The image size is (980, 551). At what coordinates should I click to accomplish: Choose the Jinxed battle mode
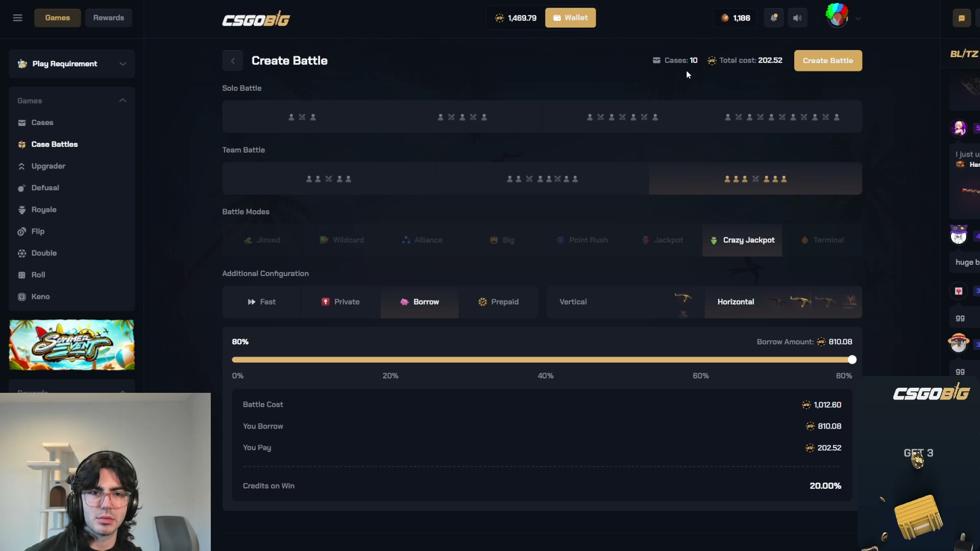(x=262, y=240)
